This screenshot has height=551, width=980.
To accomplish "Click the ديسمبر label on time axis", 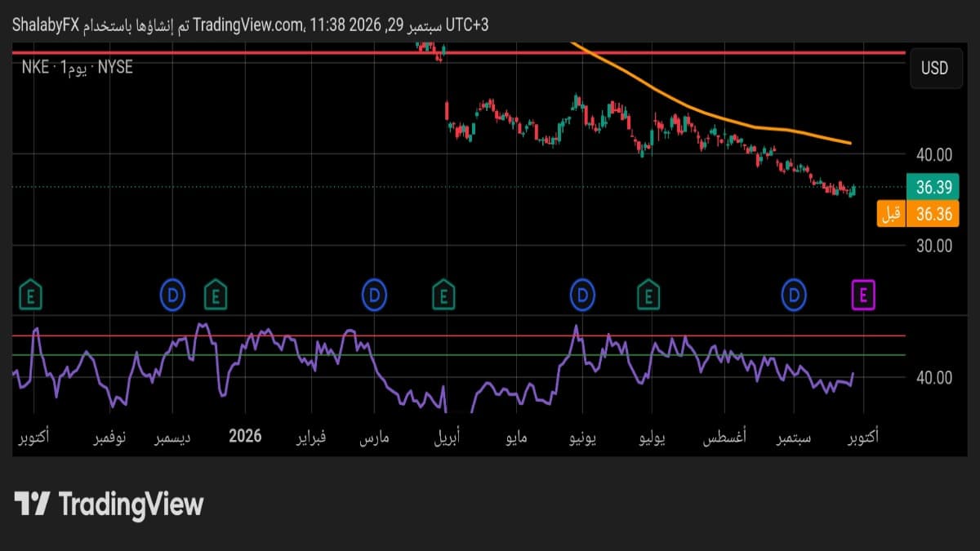I will click(173, 438).
